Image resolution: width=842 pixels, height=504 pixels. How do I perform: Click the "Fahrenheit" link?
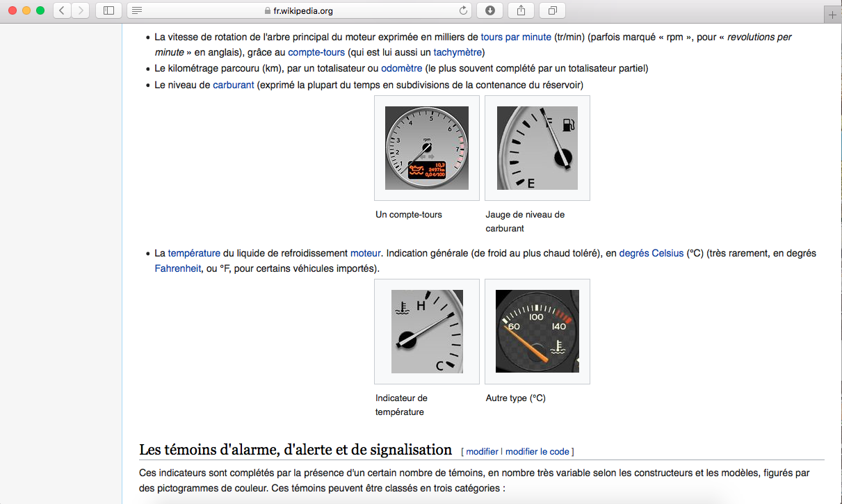(177, 268)
